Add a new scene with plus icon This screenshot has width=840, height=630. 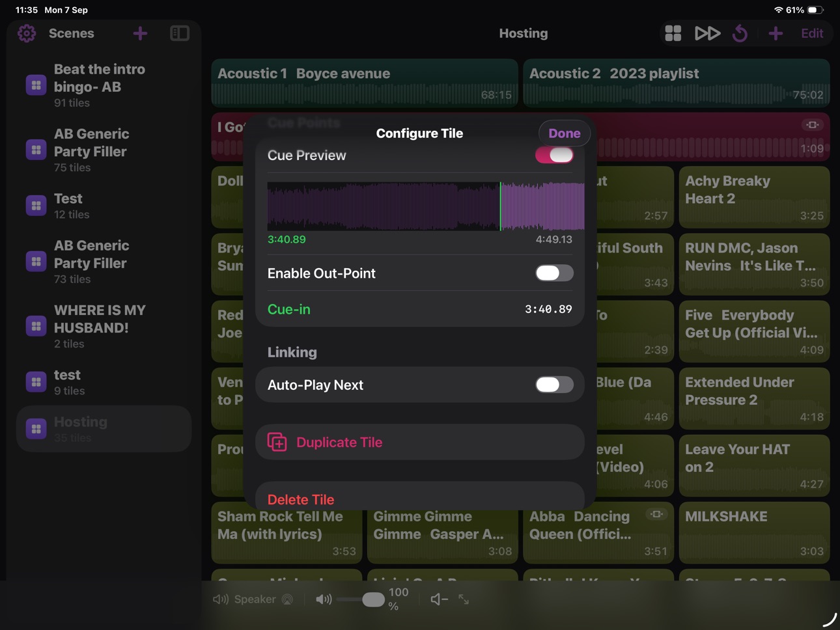point(140,33)
